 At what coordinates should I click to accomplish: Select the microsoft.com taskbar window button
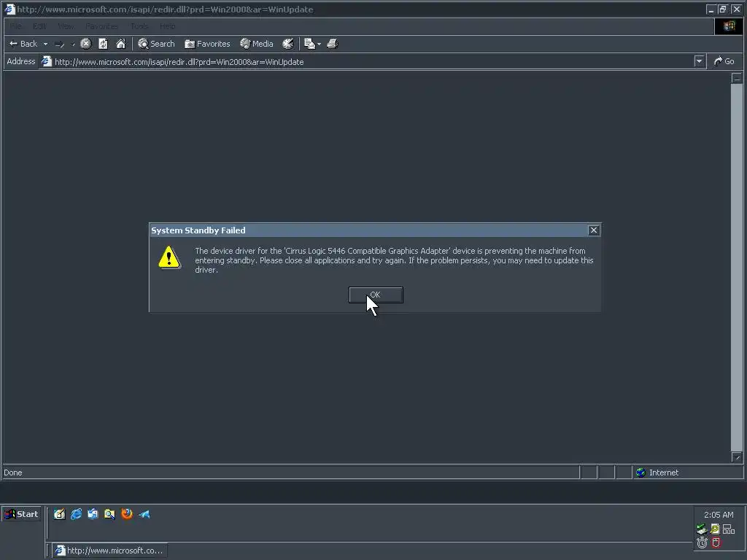point(109,551)
